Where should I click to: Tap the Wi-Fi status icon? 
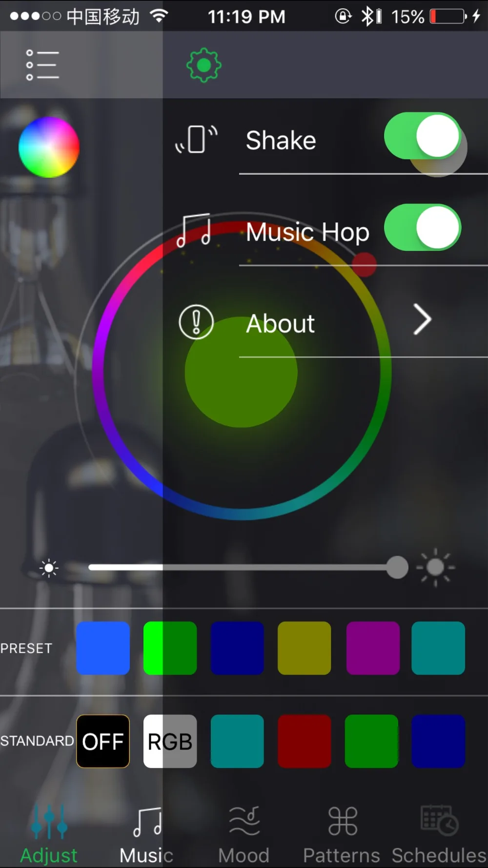[159, 16]
